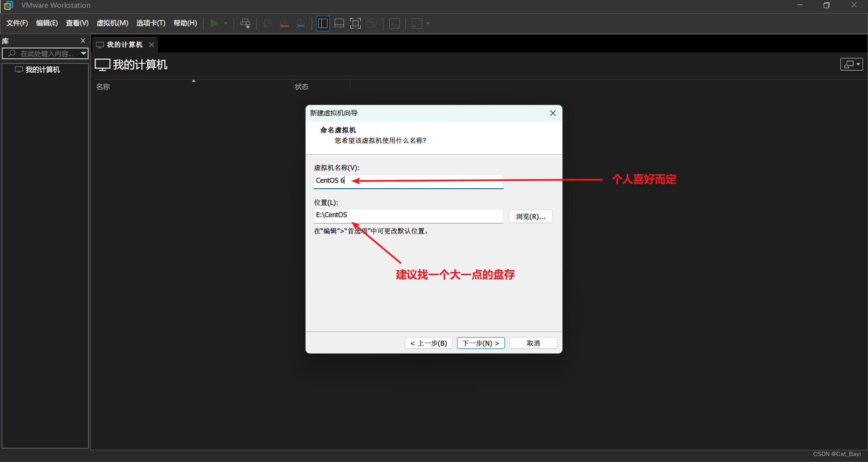This screenshot has width=868, height=462.
Task: Click the green power-on play icon
Action: [x=214, y=23]
